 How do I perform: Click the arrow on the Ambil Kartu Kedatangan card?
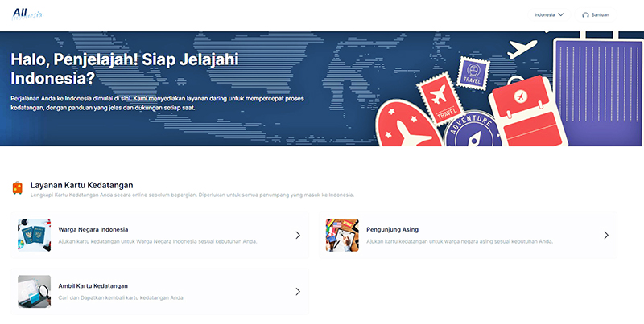(x=298, y=291)
